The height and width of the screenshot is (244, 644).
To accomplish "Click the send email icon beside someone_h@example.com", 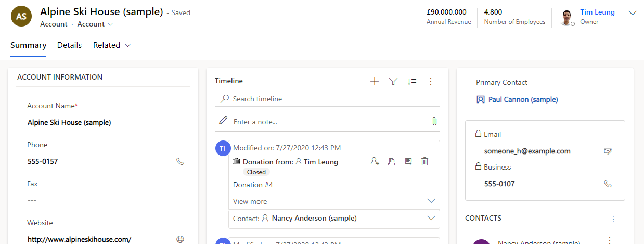I will (x=608, y=151).
